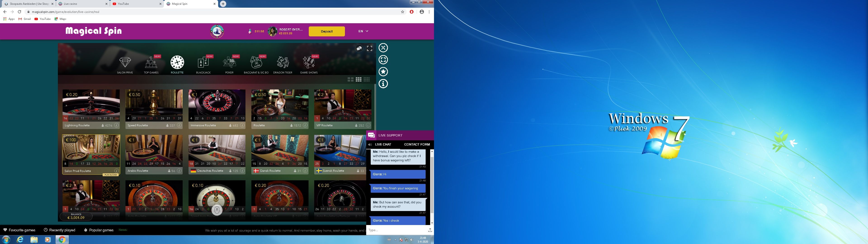Upload a file in live chat
The image size is (868, 244).
click(430, 230)
